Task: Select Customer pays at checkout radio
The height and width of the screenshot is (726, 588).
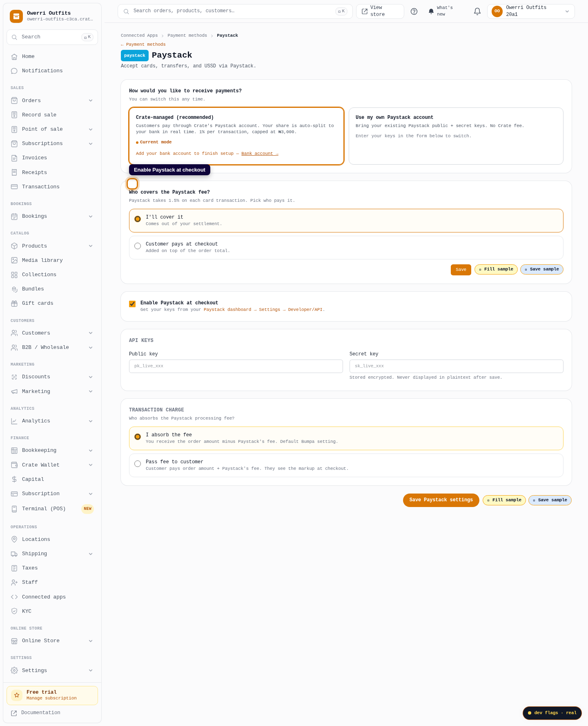Action: coord(138,246)
